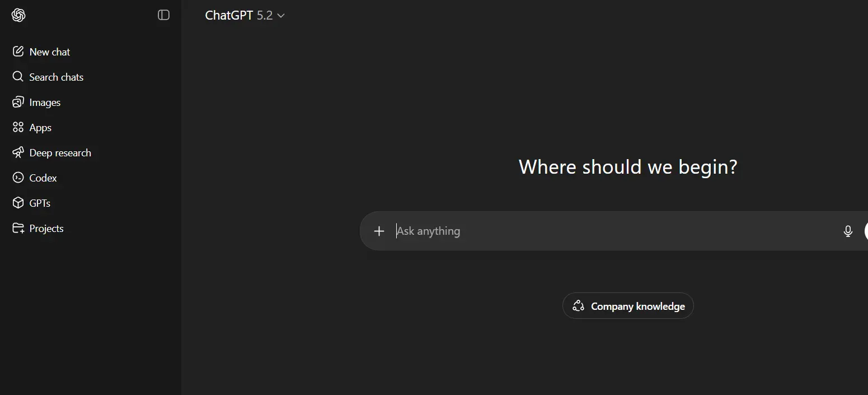
Task: Toggle the Company knowledge chip
Action: 628,306
